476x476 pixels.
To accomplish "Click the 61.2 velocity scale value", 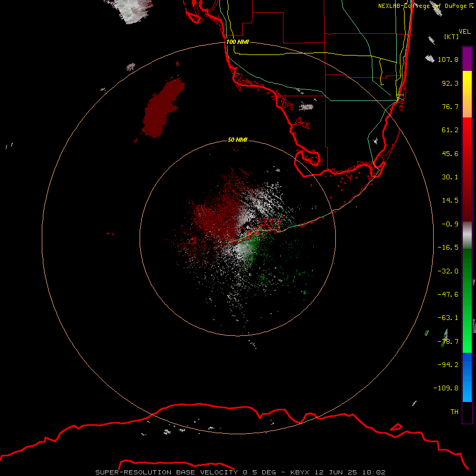I will pos(450,130).
